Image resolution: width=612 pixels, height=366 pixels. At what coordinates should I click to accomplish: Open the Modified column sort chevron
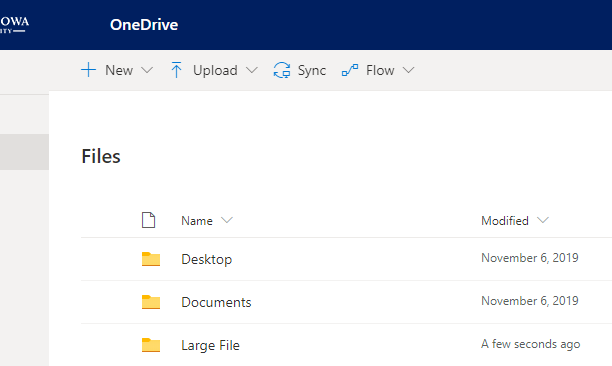click(x=543, y=220)
